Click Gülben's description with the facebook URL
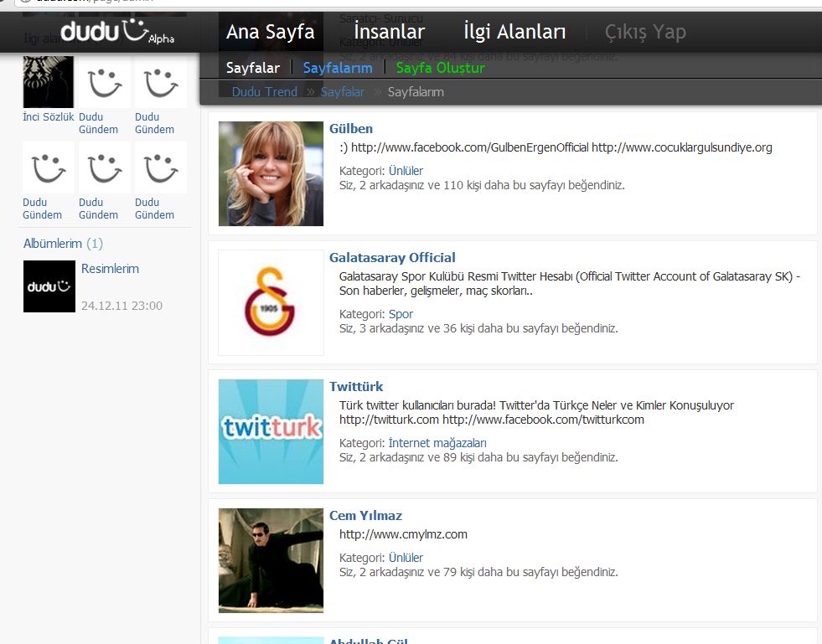Viewport: 822px width, 644px height. pos(556,147)
